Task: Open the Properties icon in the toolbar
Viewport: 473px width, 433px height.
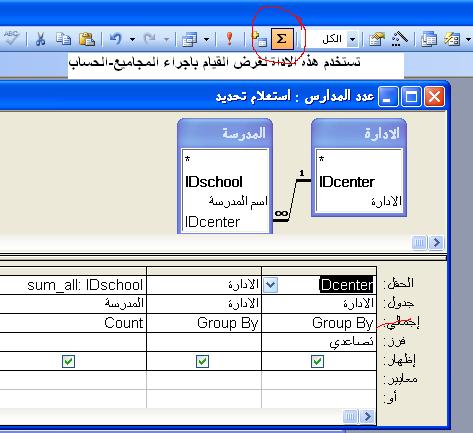Action: pos(376,39)
